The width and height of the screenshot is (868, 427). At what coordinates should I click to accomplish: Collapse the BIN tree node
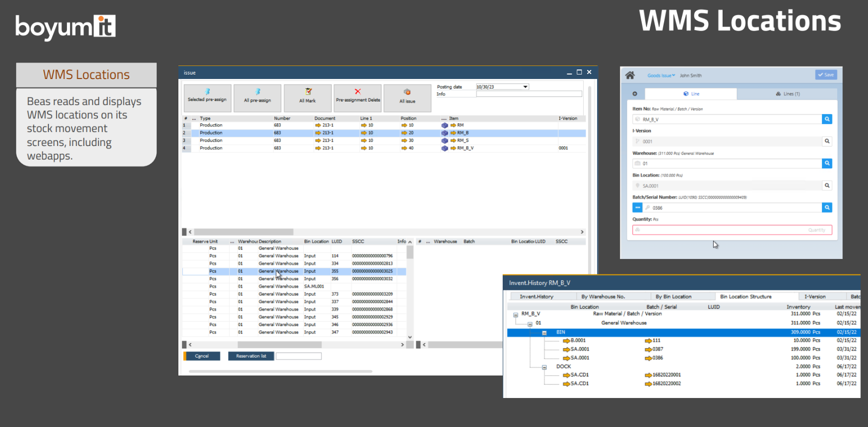pos(544,332)
